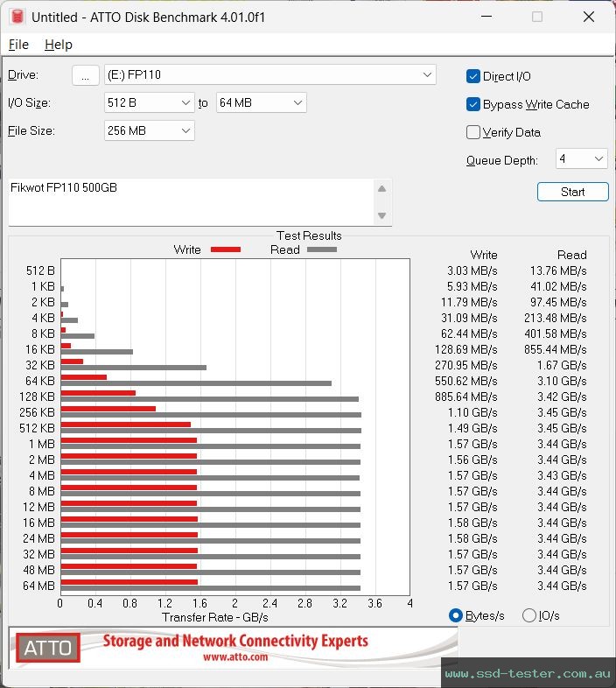Click the 128 KB row label in chart
Image resolution: width=616 pixels, height=688 pixels.
[37, 397]
